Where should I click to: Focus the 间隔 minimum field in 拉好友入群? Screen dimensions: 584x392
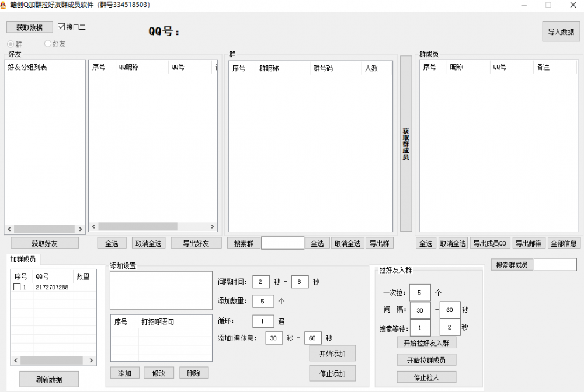[x=420, y=310]
